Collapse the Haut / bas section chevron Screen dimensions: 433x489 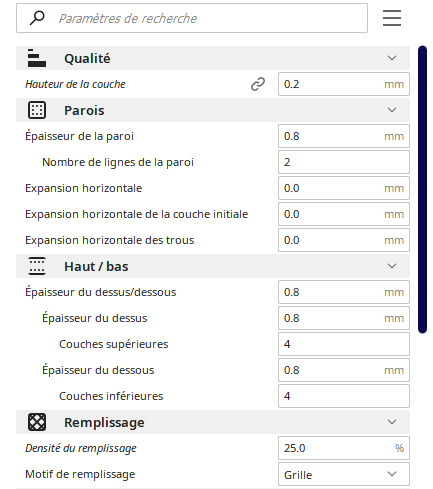(x=392, y=266)
